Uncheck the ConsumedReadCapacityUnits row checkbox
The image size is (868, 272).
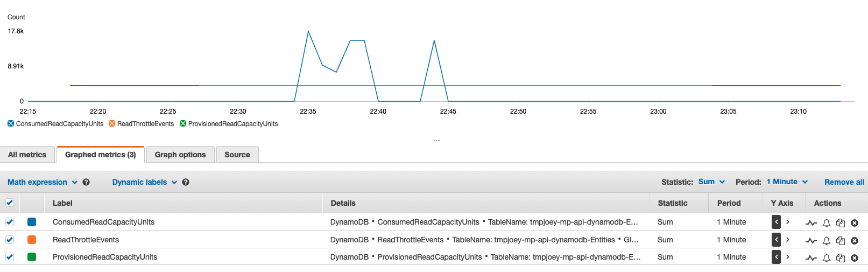coord(10,222)
